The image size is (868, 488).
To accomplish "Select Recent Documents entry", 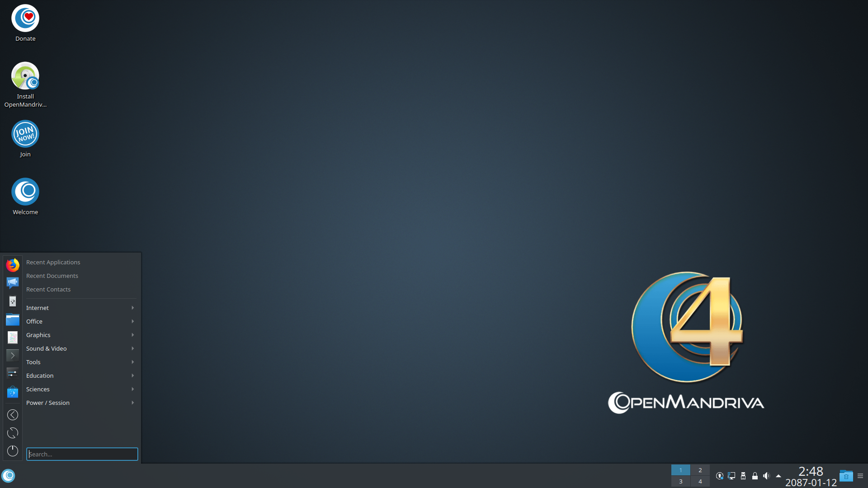I will (52, 276).
